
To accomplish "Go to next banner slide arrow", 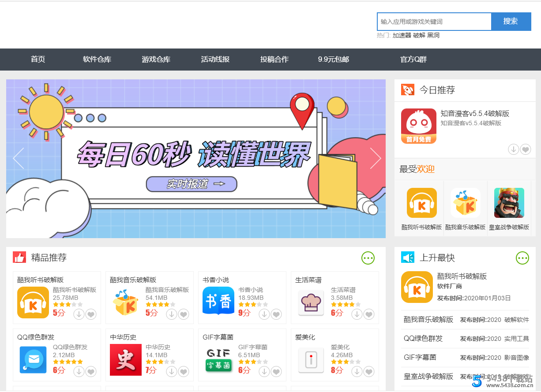I will click(x=375, y=158).
